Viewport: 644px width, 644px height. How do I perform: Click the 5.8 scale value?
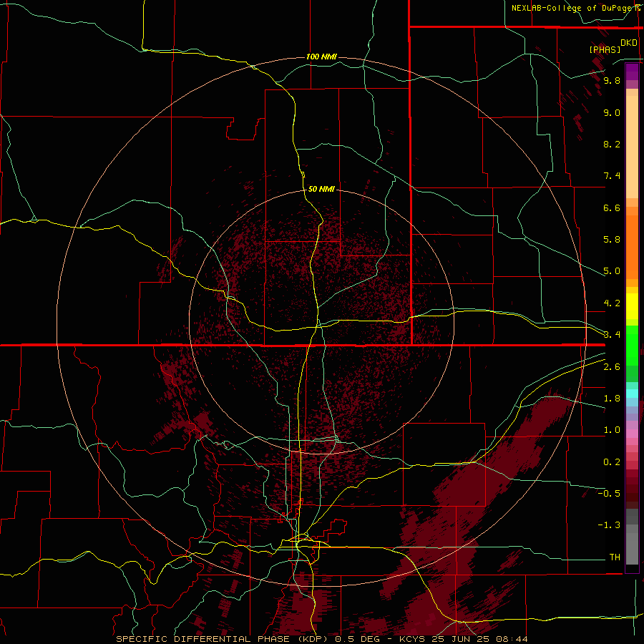click(612, 240)
